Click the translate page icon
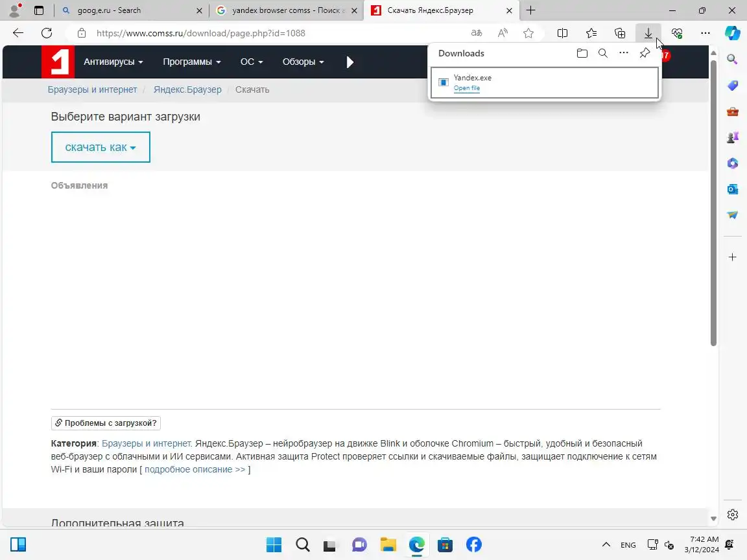 477,33
